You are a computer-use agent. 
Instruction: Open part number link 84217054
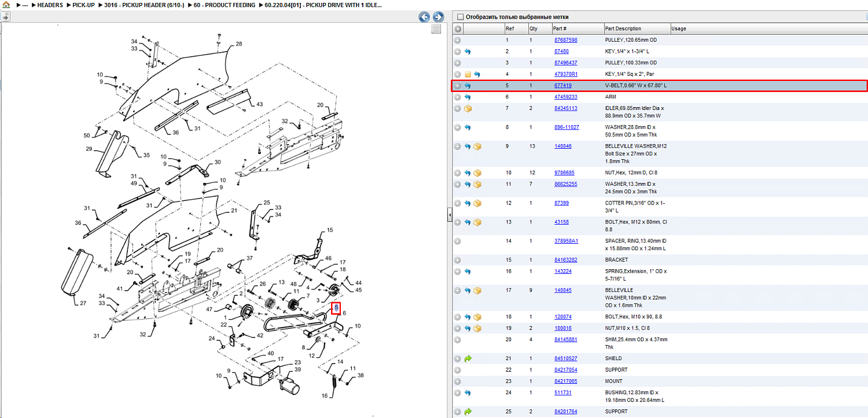pyautogui.click(x=565, y=370)
